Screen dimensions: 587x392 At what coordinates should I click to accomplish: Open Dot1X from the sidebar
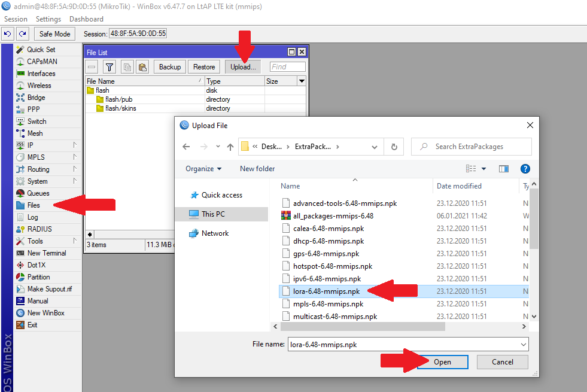(x=47, y=265)
